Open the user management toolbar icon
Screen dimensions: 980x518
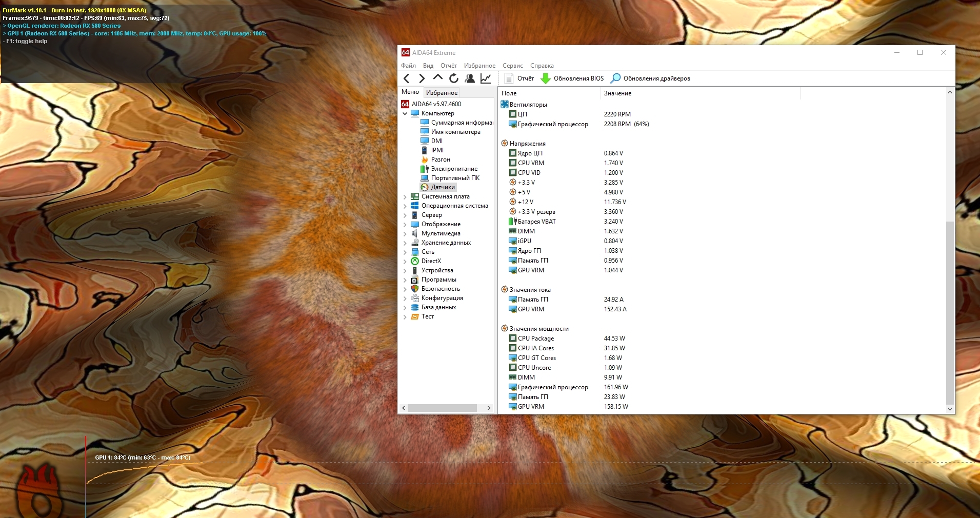[x=470, y=78]
